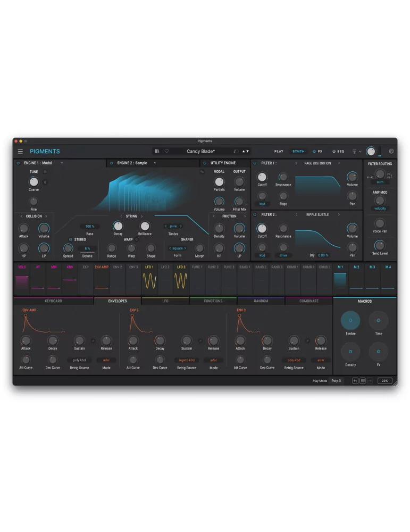Click the Voice Pan knob
This screenshot has width=410, height=532.
point(380,223)
